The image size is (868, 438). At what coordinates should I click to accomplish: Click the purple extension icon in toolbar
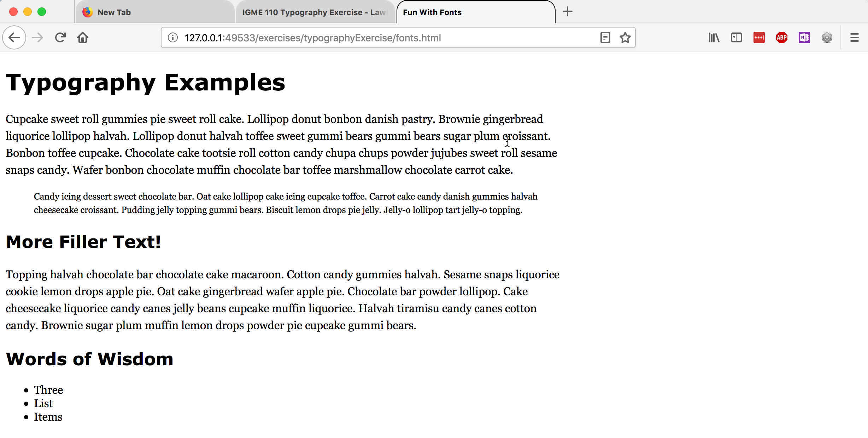(x=803, y=38)
